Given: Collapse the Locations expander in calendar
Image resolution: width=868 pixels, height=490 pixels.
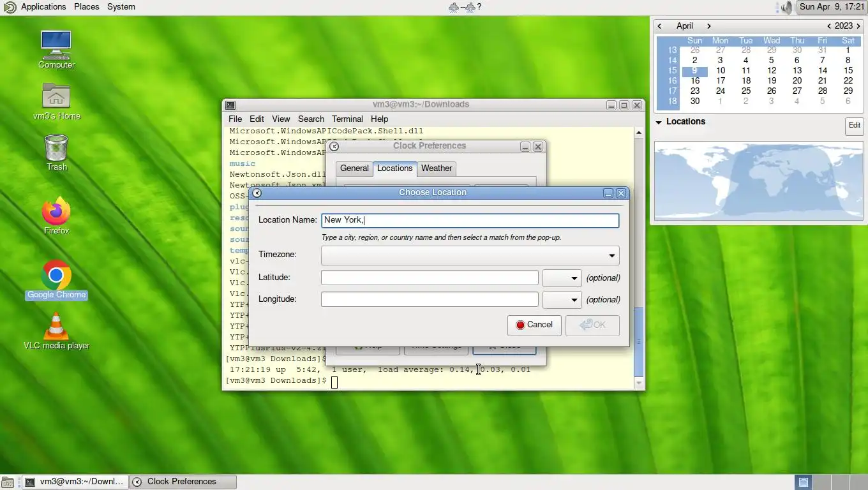Looking at the screenshot, I should [x=659, y=122].
